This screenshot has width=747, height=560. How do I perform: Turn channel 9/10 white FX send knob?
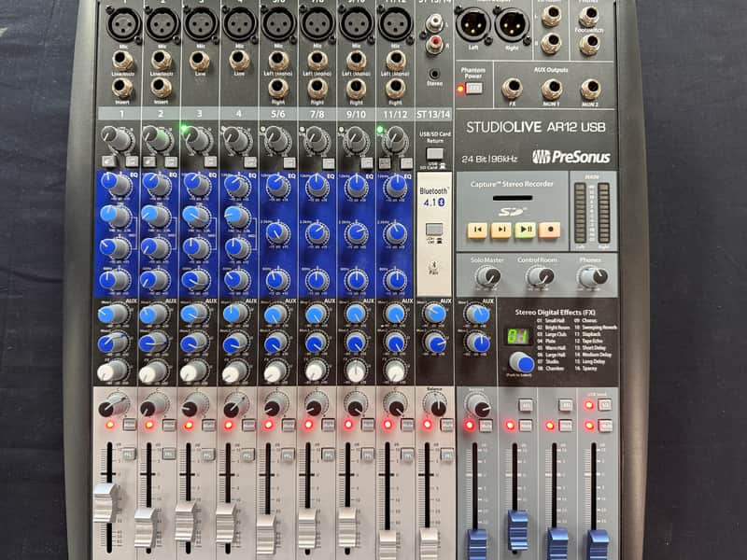pyautogui.click(x=356, y=371)
